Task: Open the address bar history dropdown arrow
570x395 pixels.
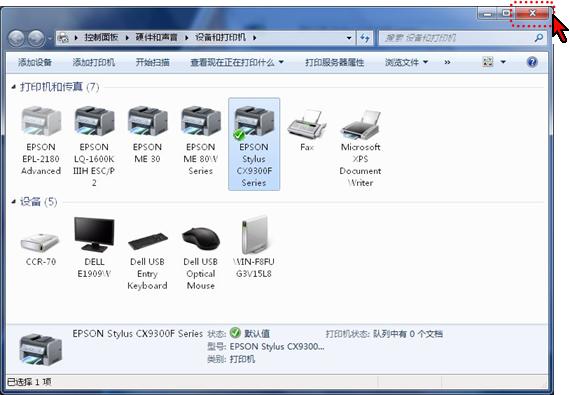Action: pos(349,38)
